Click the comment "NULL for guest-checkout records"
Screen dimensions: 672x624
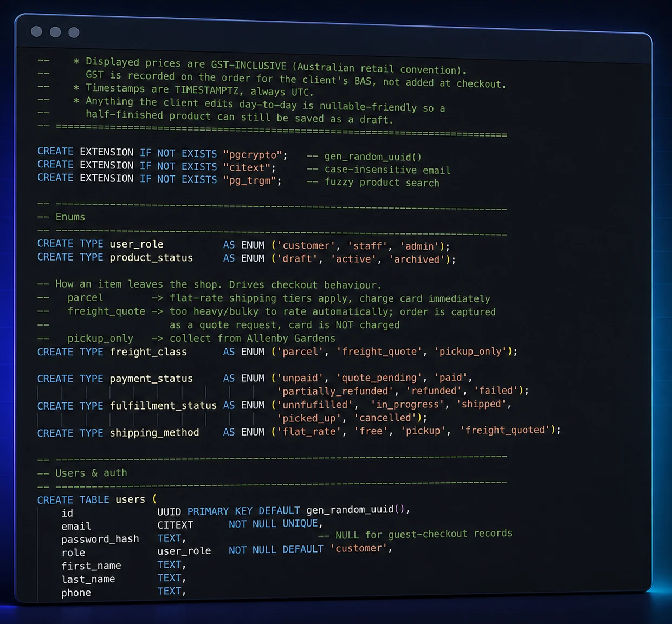tap(424, 534)
